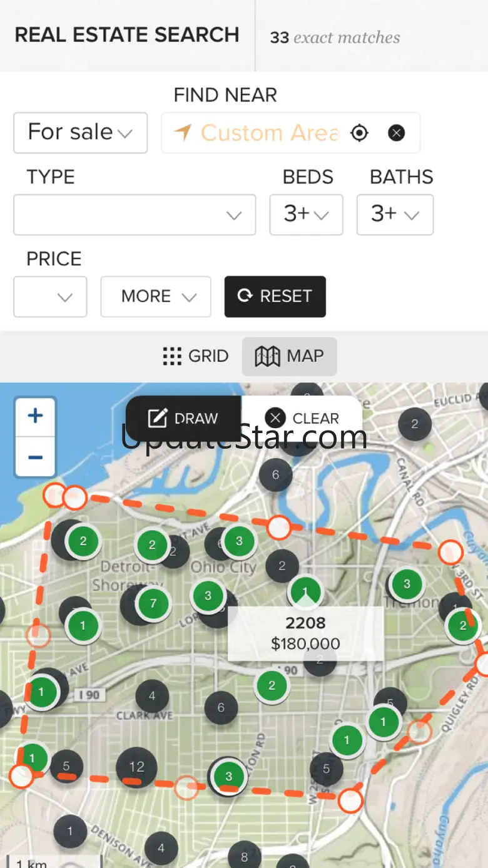Click the CLEAR drawn area button

tap(302, 418)
